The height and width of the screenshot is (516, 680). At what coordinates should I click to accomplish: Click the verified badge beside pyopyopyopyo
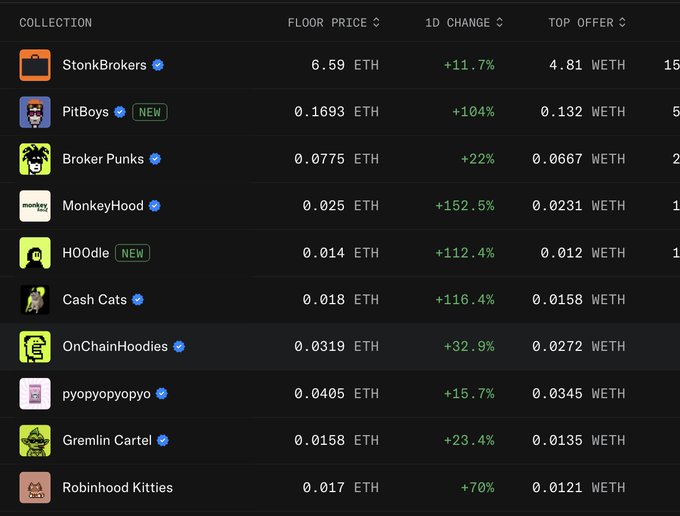[x=162, y=394]
